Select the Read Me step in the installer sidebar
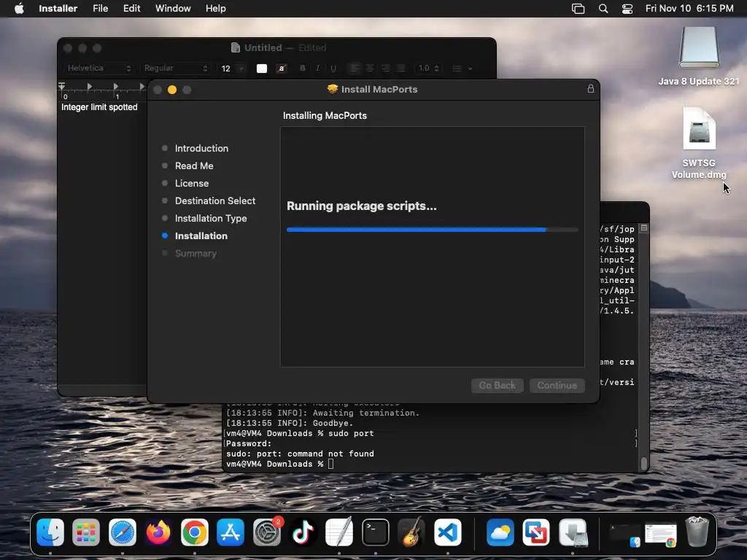The width and height of the screenshot is (747, 560). click(x=194, y=166)
